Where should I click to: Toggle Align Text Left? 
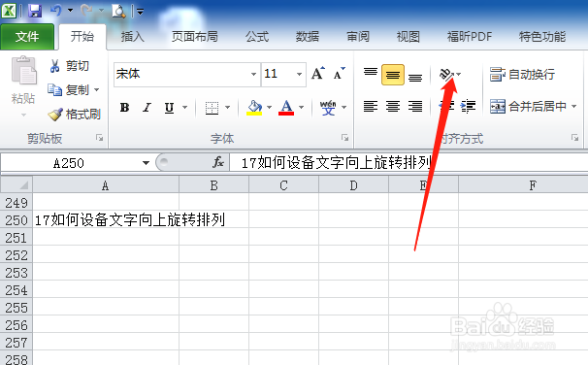(371, 107)
